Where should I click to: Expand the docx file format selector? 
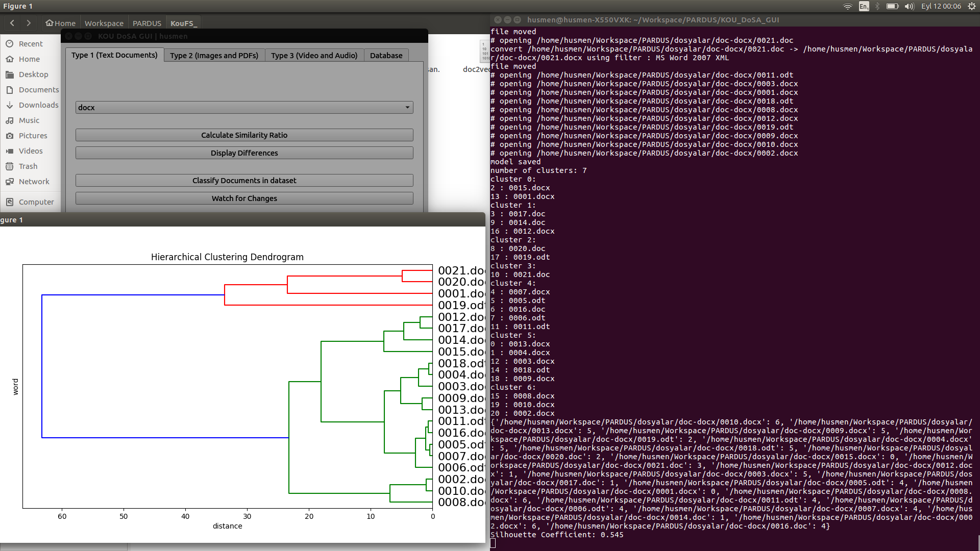tap(407, 107)
